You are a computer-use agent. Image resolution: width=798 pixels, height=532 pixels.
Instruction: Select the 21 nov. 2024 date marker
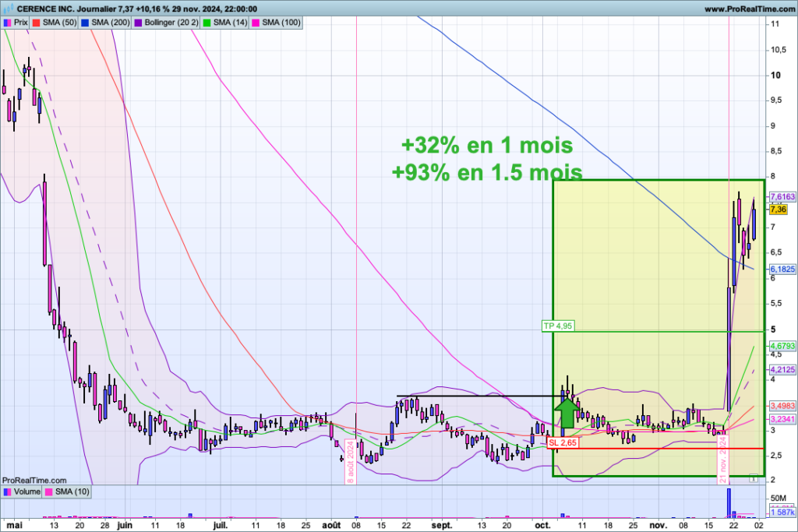722,460
